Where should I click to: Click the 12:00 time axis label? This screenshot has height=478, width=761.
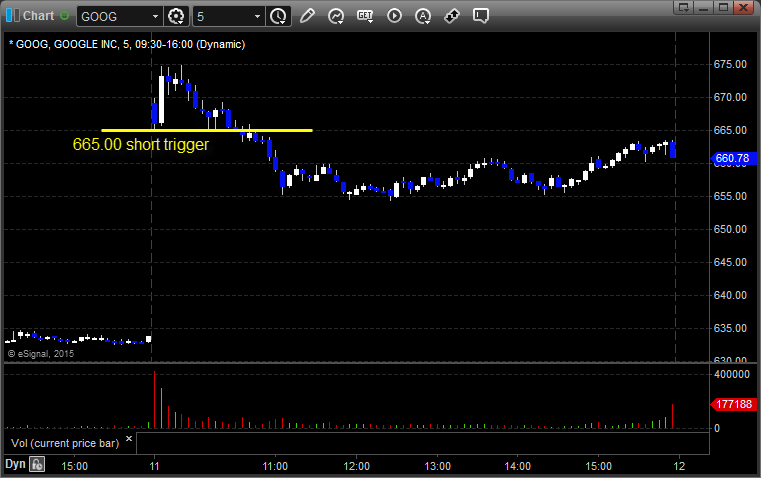tap(356, 466)
